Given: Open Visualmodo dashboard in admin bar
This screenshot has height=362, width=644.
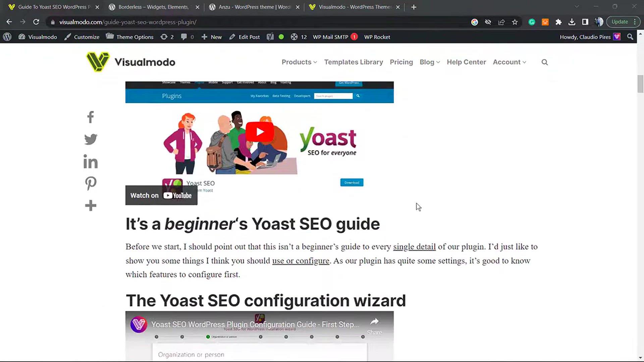Looking at the screenshot, I should 38,37.
